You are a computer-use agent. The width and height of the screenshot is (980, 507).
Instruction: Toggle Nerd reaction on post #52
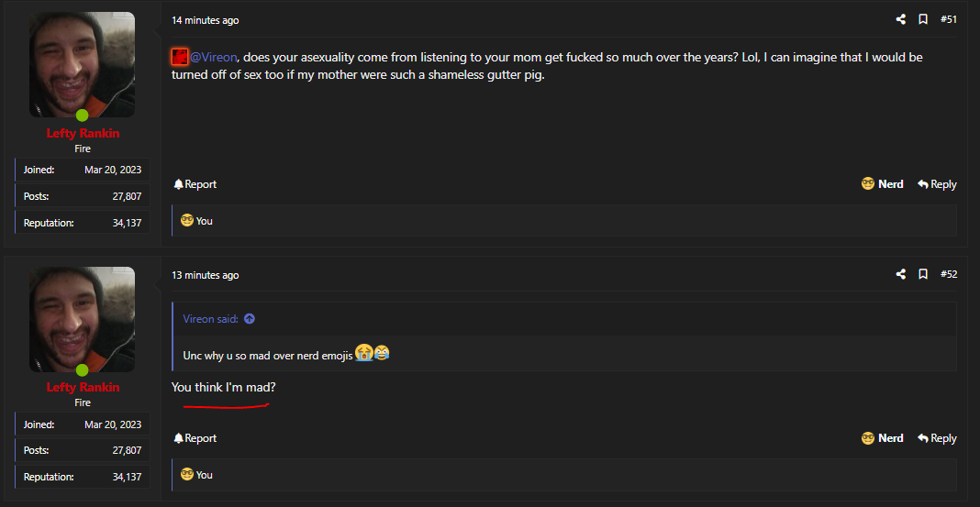coord(882,438)
